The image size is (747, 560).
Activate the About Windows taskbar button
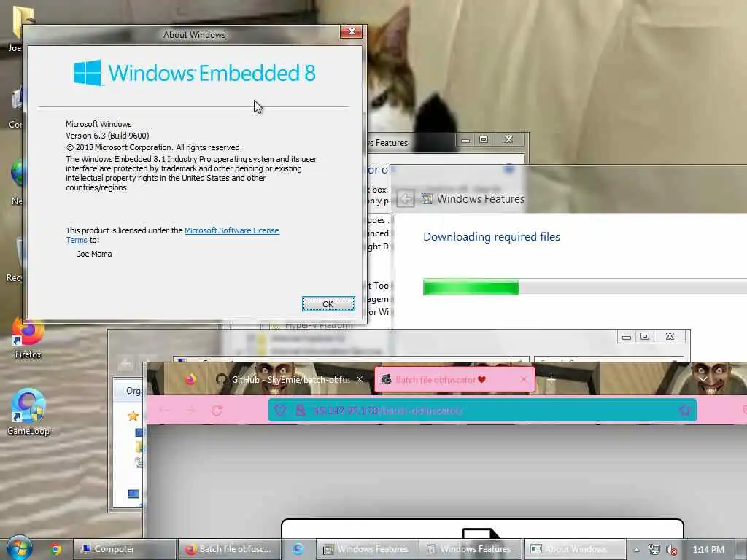(x=575, y=549)
